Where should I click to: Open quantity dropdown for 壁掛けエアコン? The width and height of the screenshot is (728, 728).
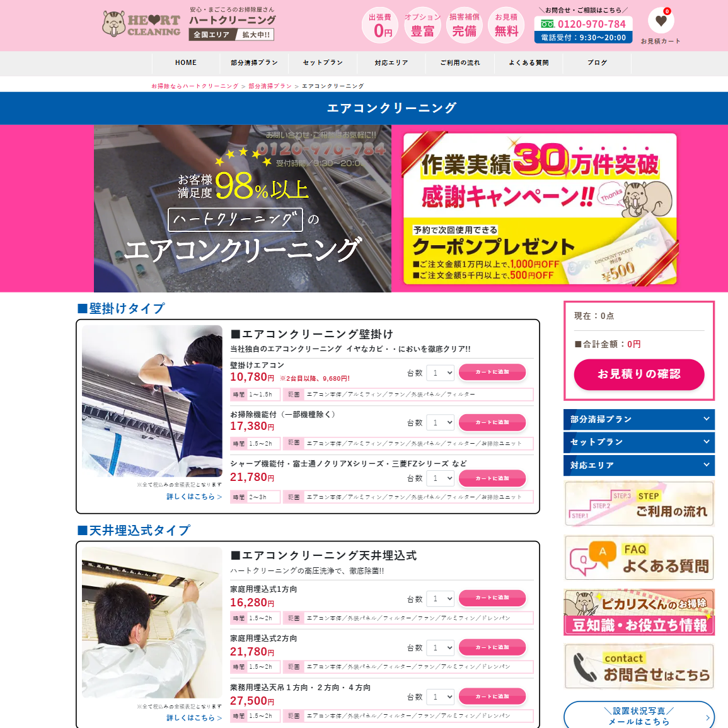[440, 373]
